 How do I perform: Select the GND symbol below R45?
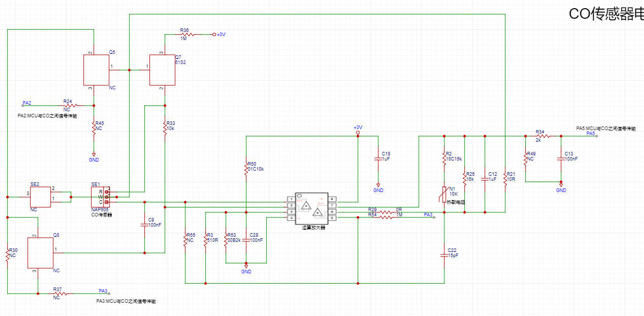point(93,157)
